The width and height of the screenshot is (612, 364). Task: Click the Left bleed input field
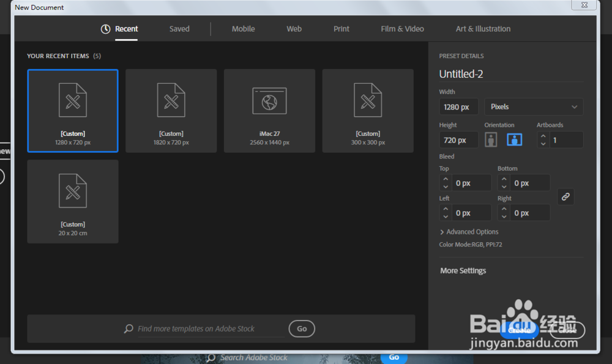[x=471, y=213]
